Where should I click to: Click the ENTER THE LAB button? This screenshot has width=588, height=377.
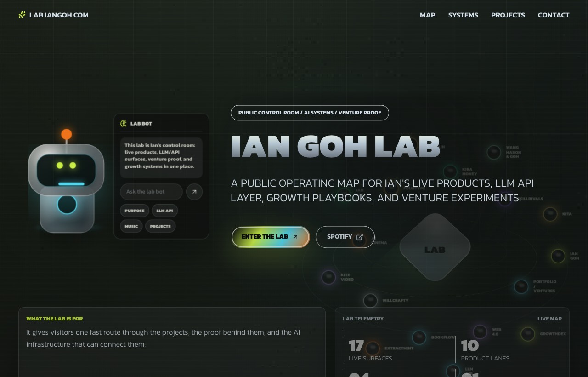271,237
